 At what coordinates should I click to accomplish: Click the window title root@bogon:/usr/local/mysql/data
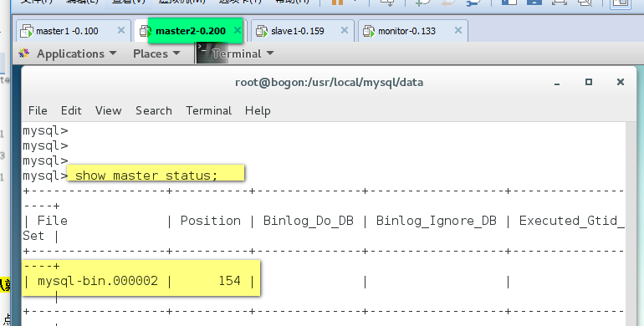(x=329, y=83)
